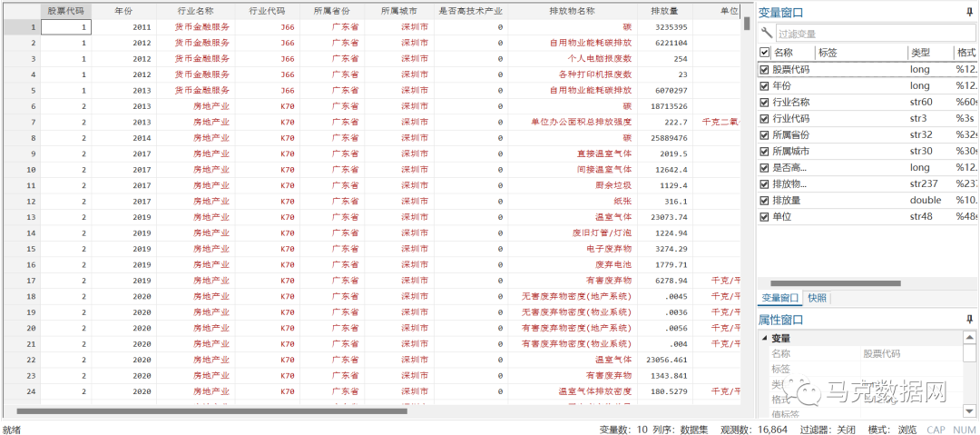Uncheck the 排放量 variable checkbox
Viewport: 980px width, 435px height.
764,201
